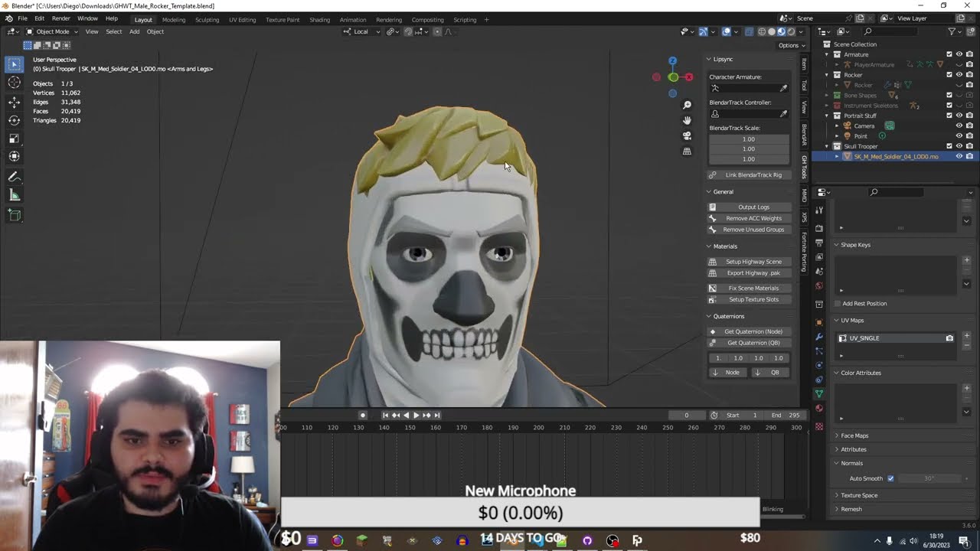This screenshot has width=980, height=551.
Task: Click the viewport zoom magnifier icon
Action: [x=687, y=105]
